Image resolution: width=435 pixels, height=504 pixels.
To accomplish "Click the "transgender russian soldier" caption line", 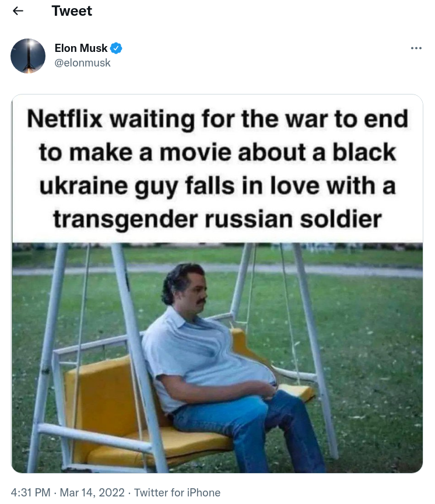I will [x=217, y=220].
